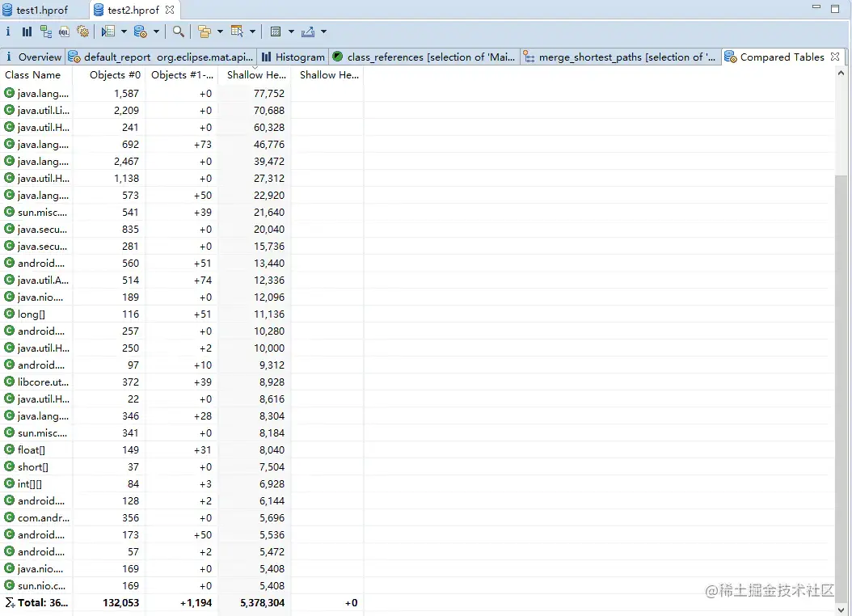
Task: Open the Dominator Tree toolbar icon
Action: coord(45,32)
